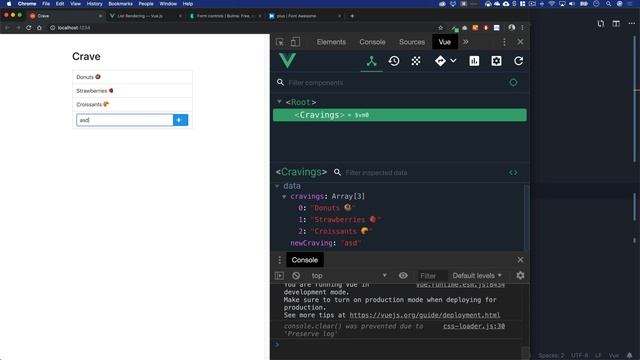The image size is (640, 360).
Task: Collapse the Root component tree node
Action: pyautogui.click(x=279, y=102)
